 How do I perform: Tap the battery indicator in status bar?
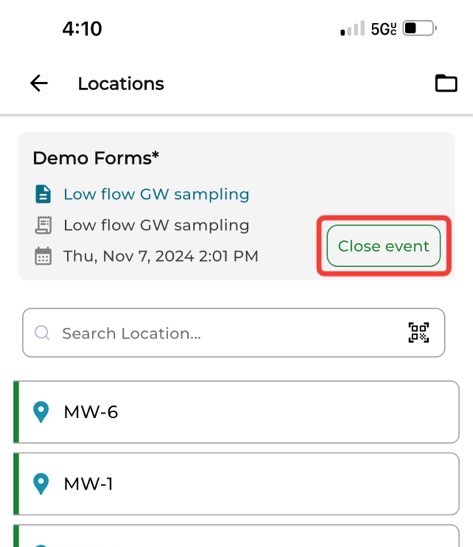click(x=420, y=28)
